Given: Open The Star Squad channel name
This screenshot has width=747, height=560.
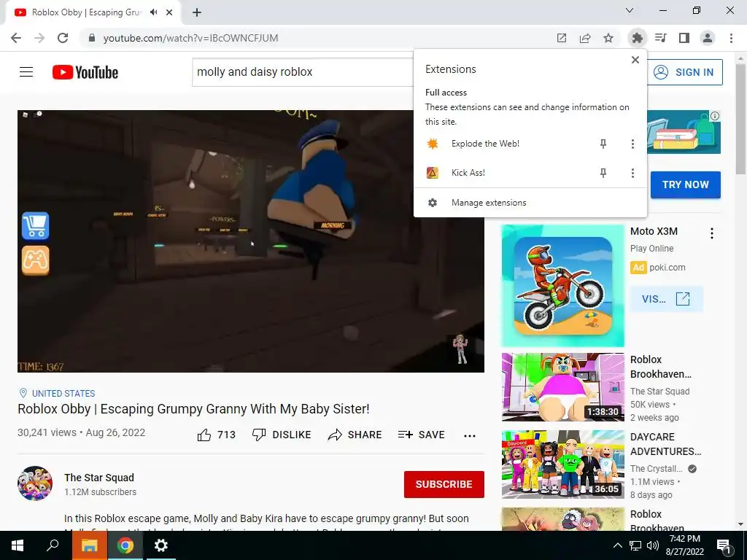Looking at the screenshot, I should click(99, 478).
